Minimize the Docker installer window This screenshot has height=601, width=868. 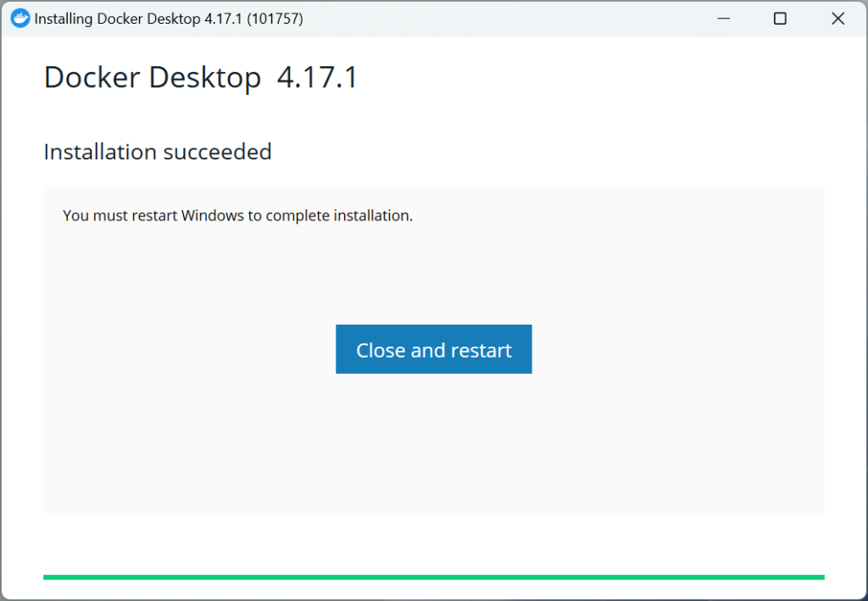pyautogui.click(x=724, y=19)
